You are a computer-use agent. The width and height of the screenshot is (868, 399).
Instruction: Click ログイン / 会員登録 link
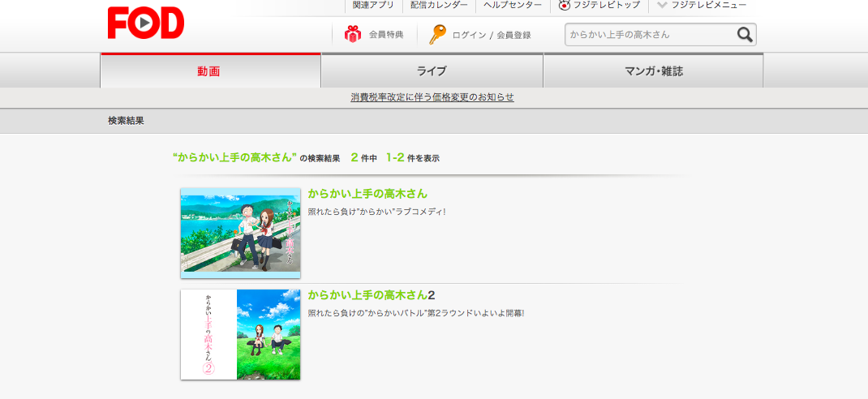click(x=492, y=35)
